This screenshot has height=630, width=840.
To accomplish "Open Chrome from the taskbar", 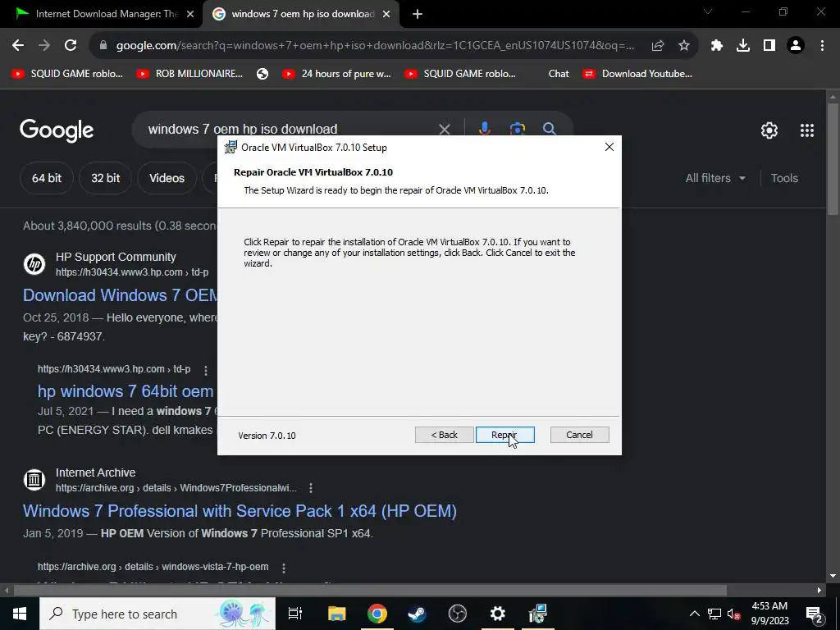I will point(377,614).
